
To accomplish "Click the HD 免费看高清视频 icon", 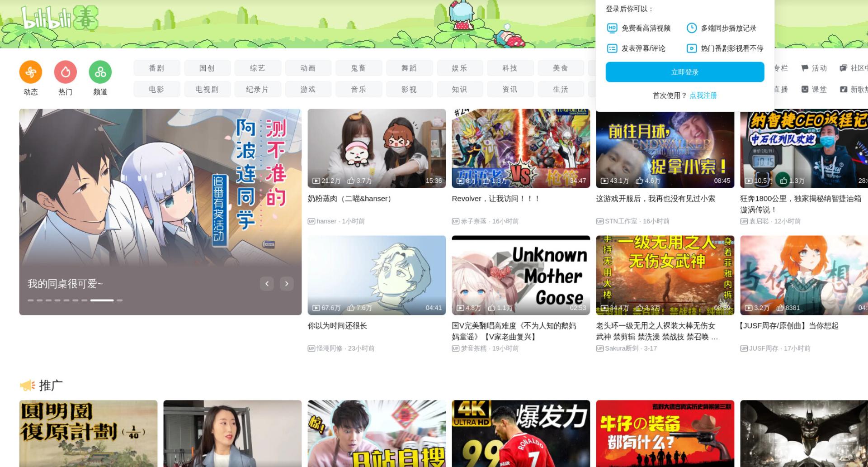I will pos(612,28).
